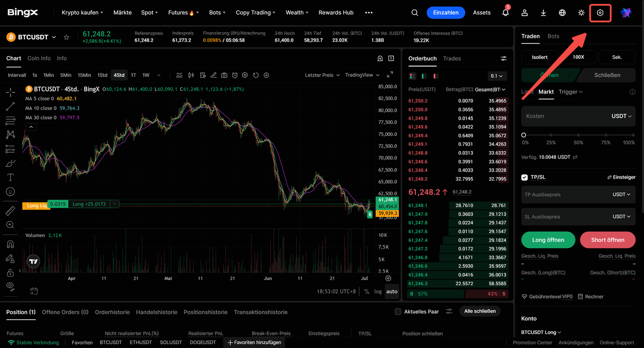Expand the 0.1 order book precision dropdown
This screenshot has height=348, width=644.
click(x=497, y=76)
